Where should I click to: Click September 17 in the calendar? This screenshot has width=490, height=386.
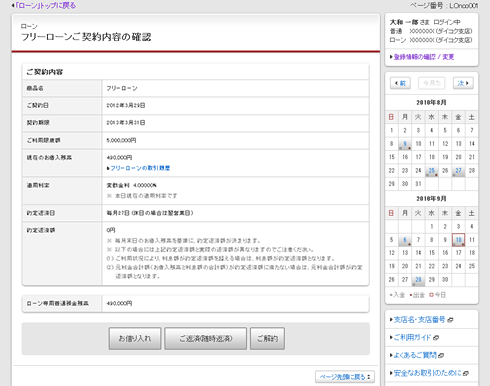[458, 253]
